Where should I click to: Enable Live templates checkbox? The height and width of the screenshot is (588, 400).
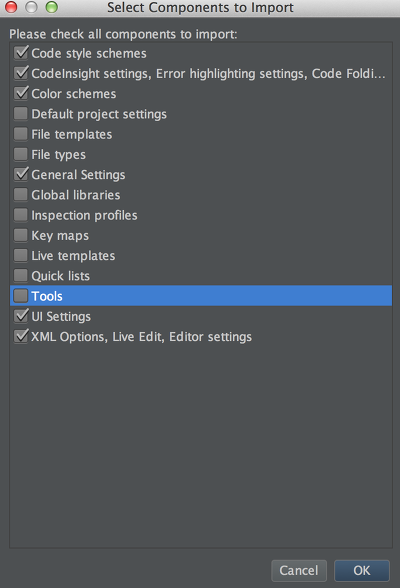[x=21, y=255]
